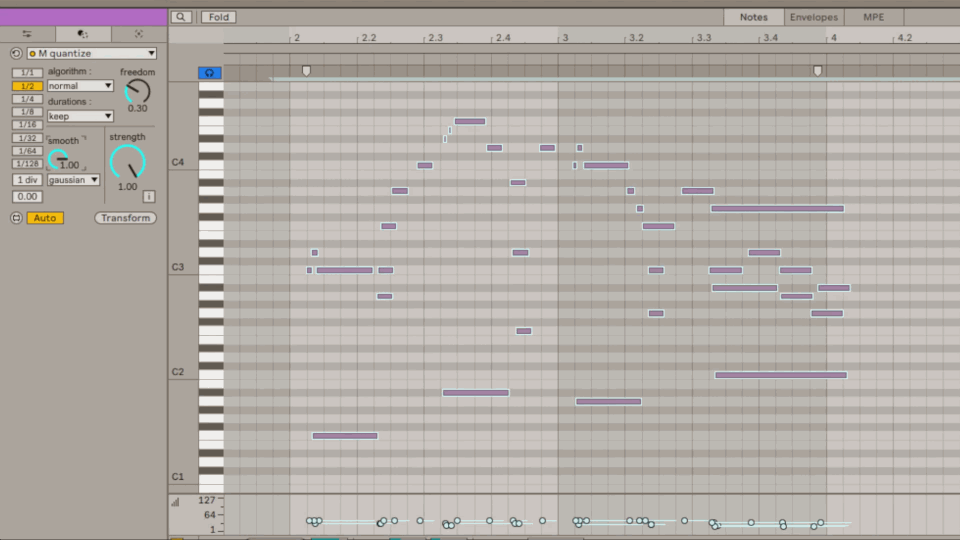Viewport: 960px width, 540px height.
Task: Open the generative tools tab icon
Action: 138,34
